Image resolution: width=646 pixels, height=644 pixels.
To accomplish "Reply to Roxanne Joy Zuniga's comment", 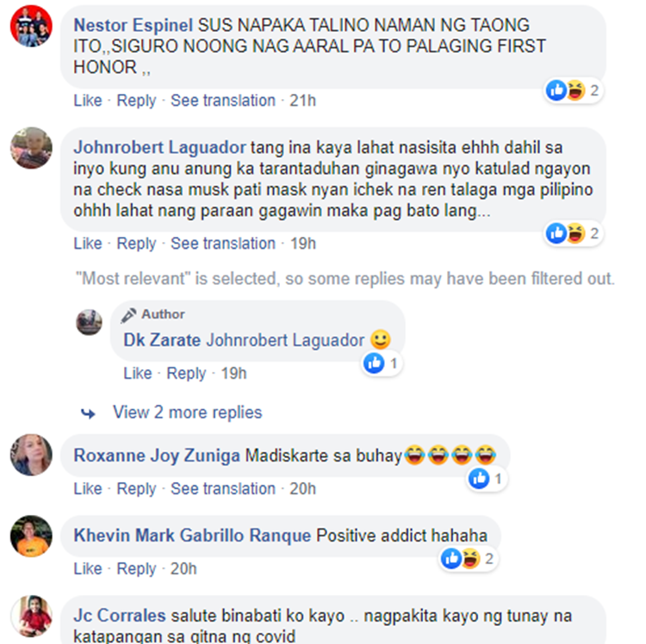I will (136, 489).
